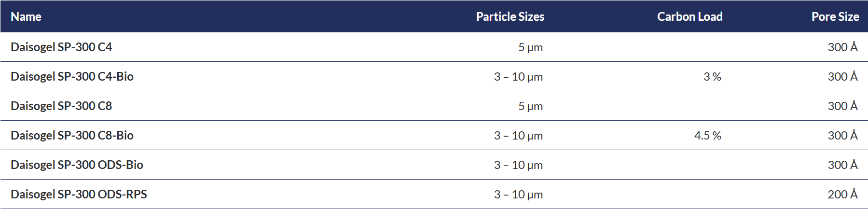Select the 200 Å pore size cell

[842, 194]
